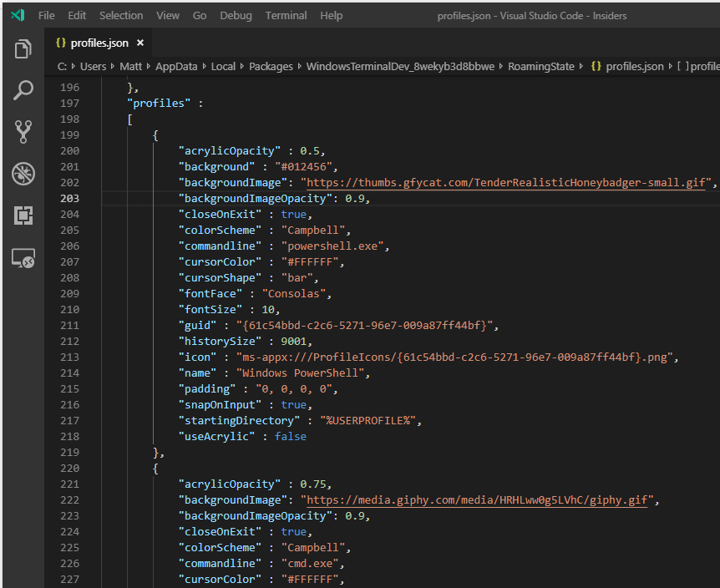Open the Source Control view
The width and height of the screenshot is (720, 588).
click(x=23, y=131)
